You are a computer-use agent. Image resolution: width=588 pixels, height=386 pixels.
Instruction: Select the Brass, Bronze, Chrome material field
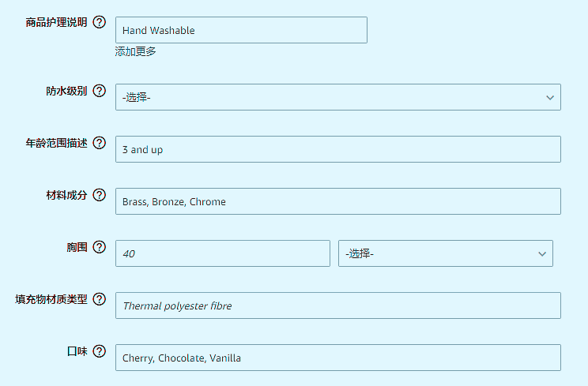point(337,201)
